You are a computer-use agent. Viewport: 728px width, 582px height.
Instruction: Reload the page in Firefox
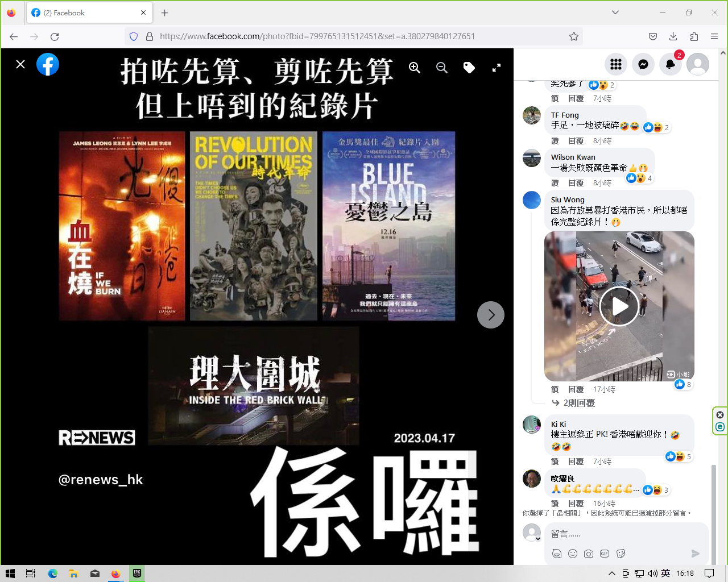(55, 36)
